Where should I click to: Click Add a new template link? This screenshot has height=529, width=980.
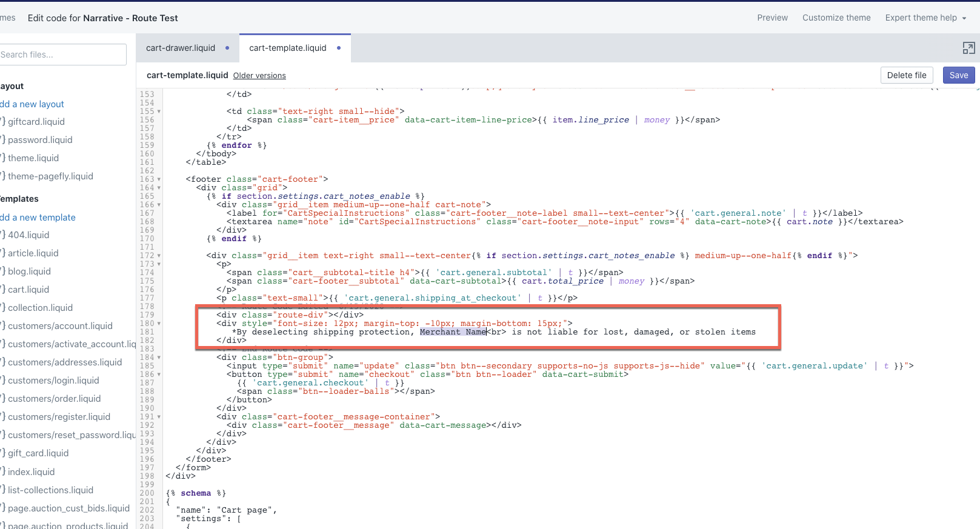(38, 218)
